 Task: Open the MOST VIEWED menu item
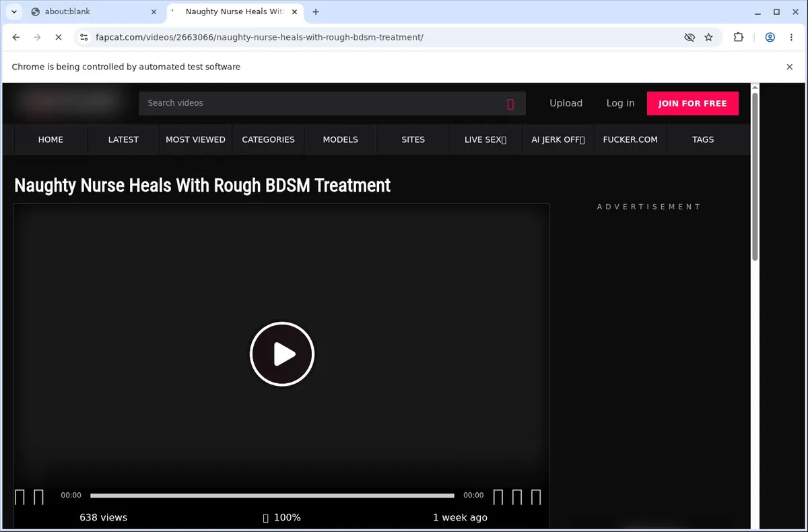(195, 139)
